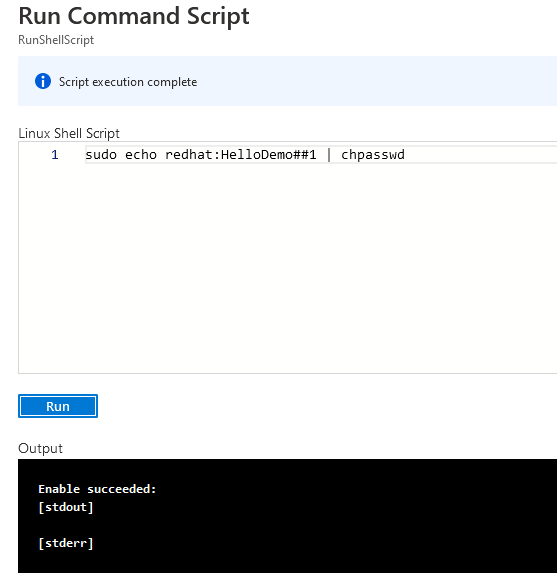Screen dimensions: 557x573
Task: Click the blank line between stdout and stderr
Action: [287, 525]
